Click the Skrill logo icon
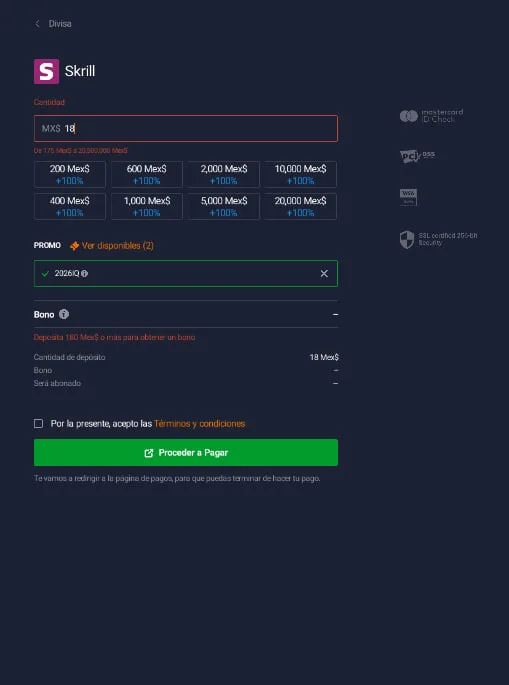 (46, 71)
